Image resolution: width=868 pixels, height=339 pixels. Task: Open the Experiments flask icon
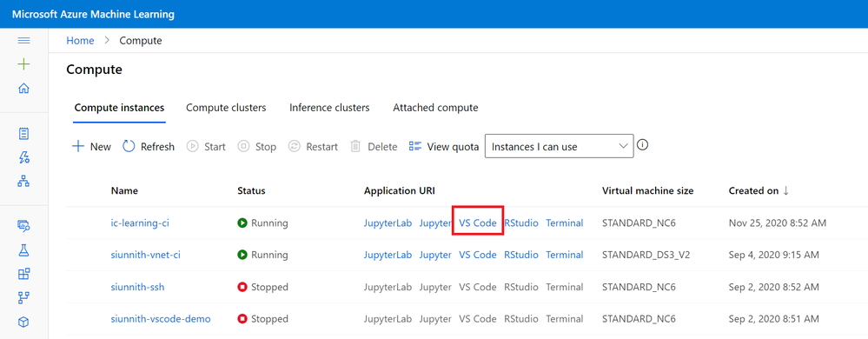tap(23, 249)
